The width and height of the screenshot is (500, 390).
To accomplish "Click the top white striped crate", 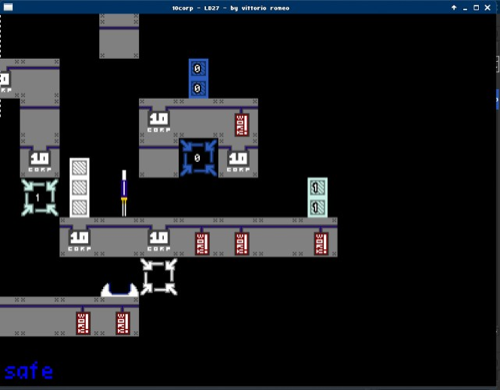I will click(79, 168).
